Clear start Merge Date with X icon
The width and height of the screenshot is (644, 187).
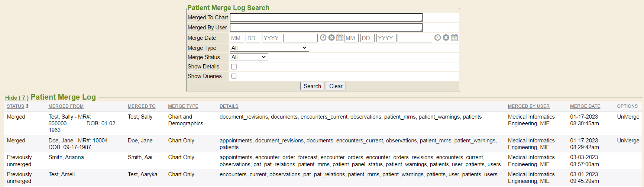pos(331,38)
